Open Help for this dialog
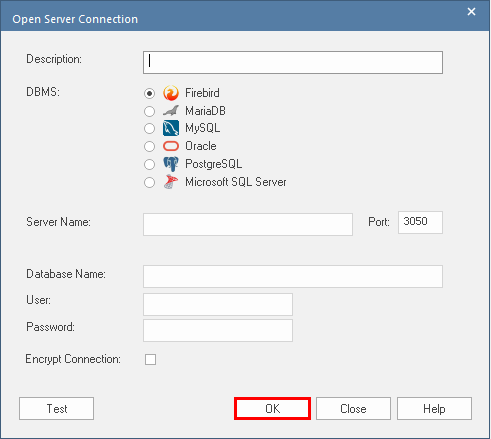 pyautogui.click(x=434, y=408)
